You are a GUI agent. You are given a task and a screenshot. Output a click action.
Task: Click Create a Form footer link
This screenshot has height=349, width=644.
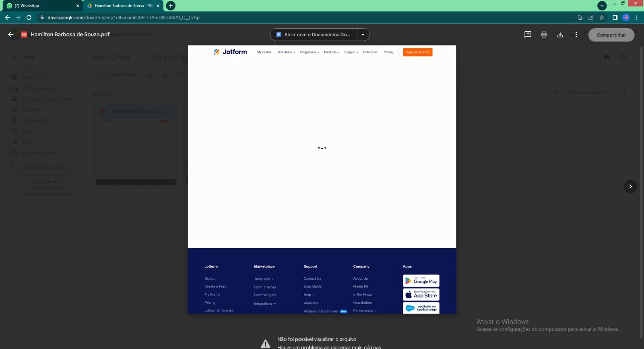216,287
